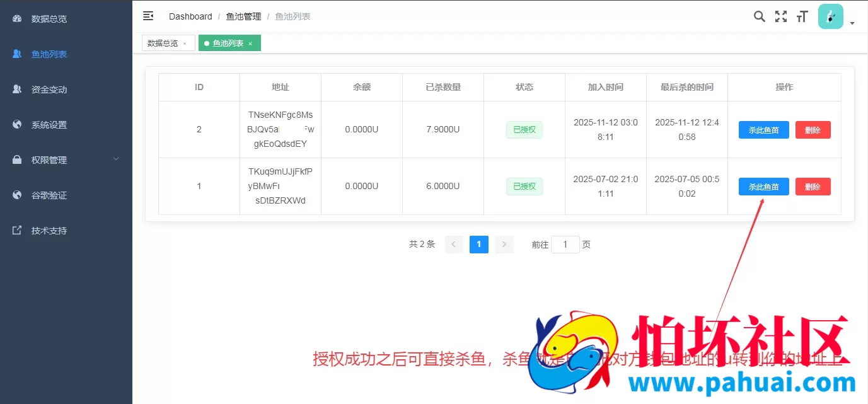Click the 权限管理 chevron arrow
This screenshot has width=868, height=404.
tap(116, 159)
